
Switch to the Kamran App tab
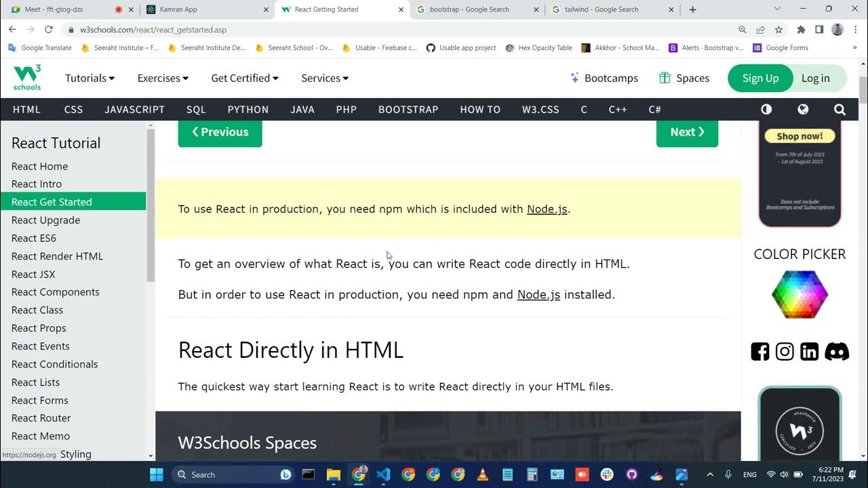[x=208, y=9]
